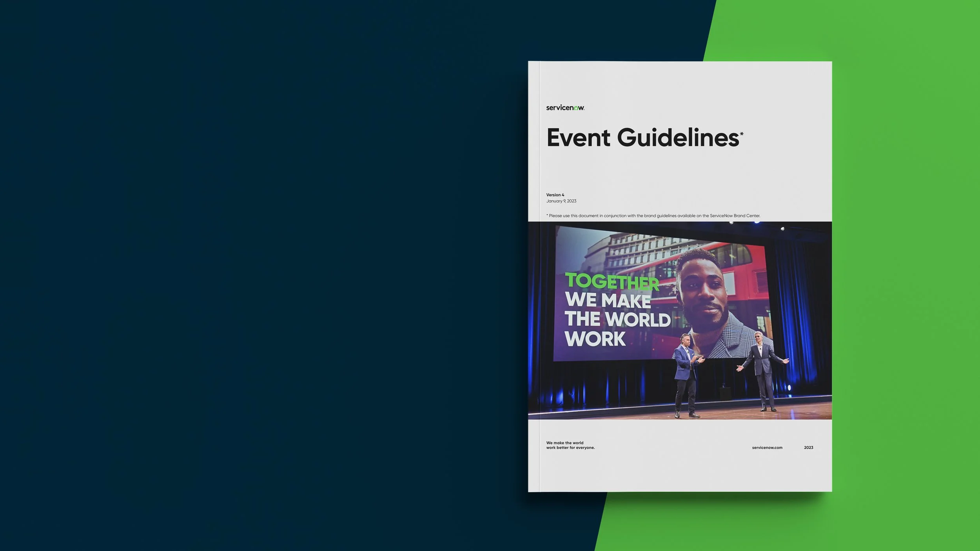The image size is (980, 551).
Task: Click the 'servicenow.com' text
Action: 767,448
